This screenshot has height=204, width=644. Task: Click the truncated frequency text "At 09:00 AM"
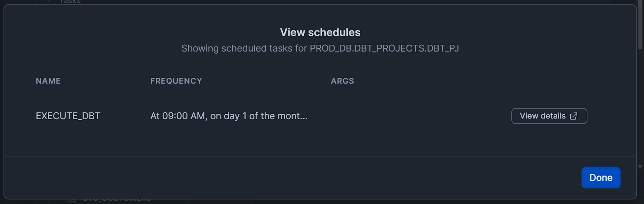229,116
